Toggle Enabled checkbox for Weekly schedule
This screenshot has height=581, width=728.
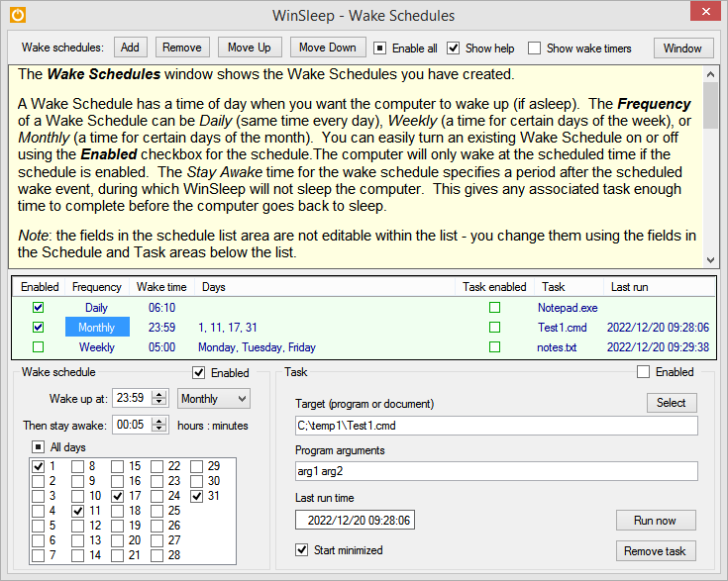(x=39, y=347)
